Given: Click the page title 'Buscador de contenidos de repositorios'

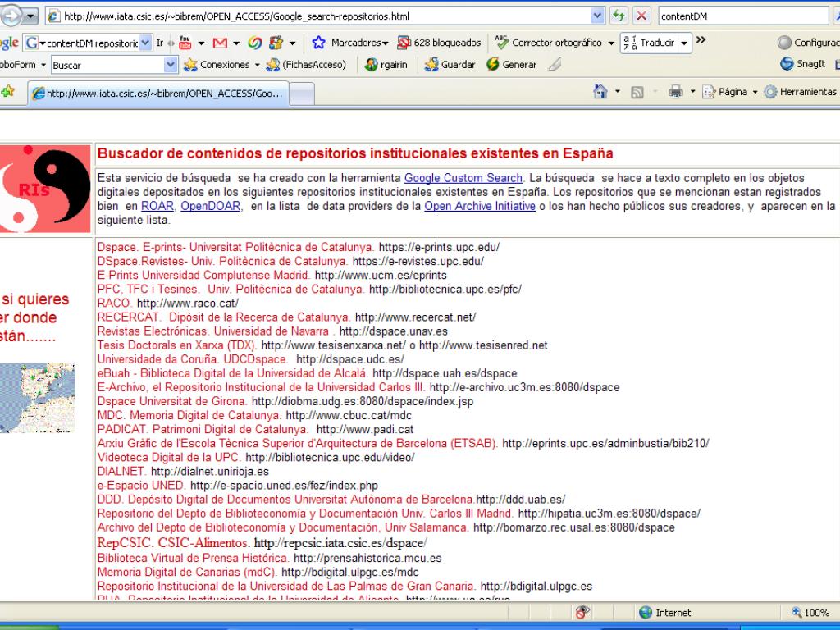Looking at the screenshot, I should pos(355,153).
